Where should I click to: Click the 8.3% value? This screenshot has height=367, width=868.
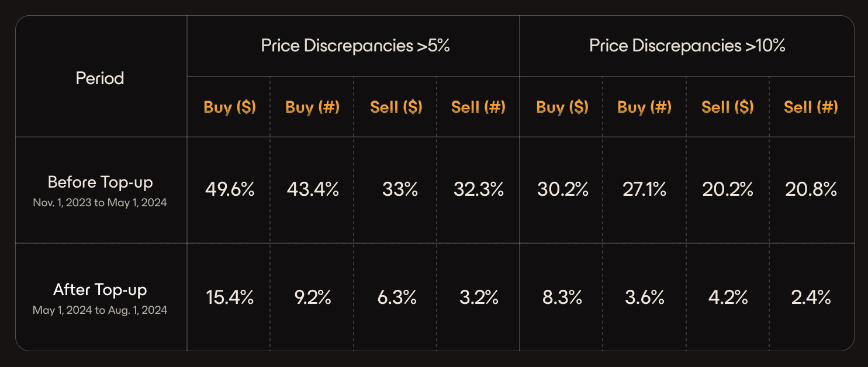tap(562, 297)
